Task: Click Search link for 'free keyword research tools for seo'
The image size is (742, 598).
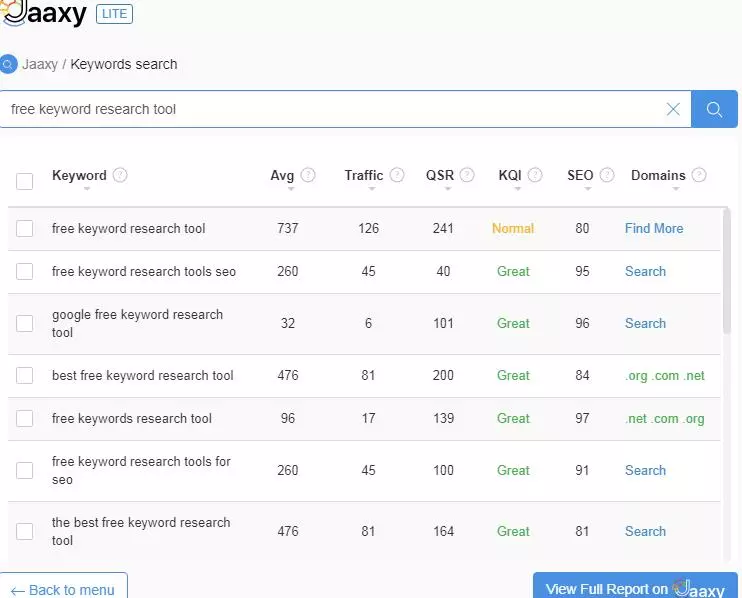Action: [645, 470]
